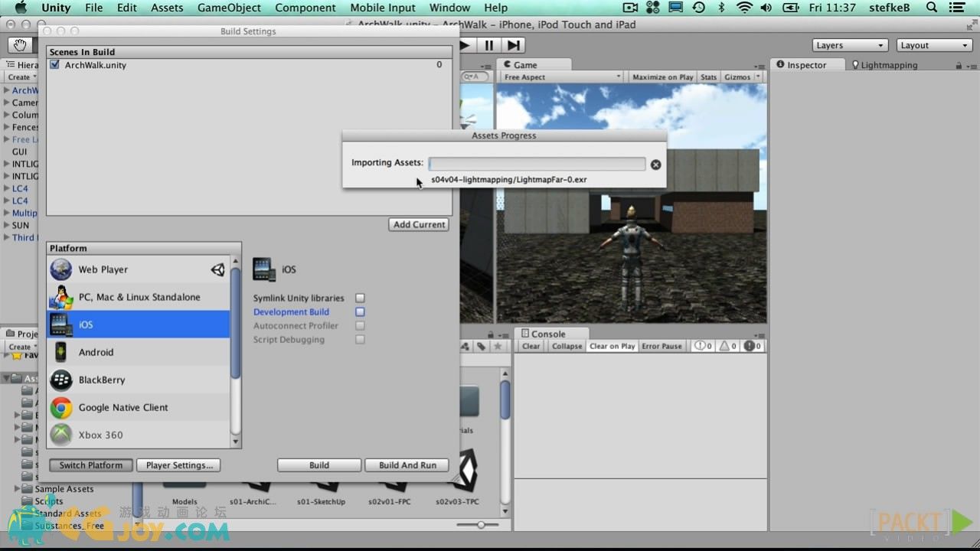The height and width of the screenshot is (551, 980).
Task: Click the Build And Run button
Action: 407,465
